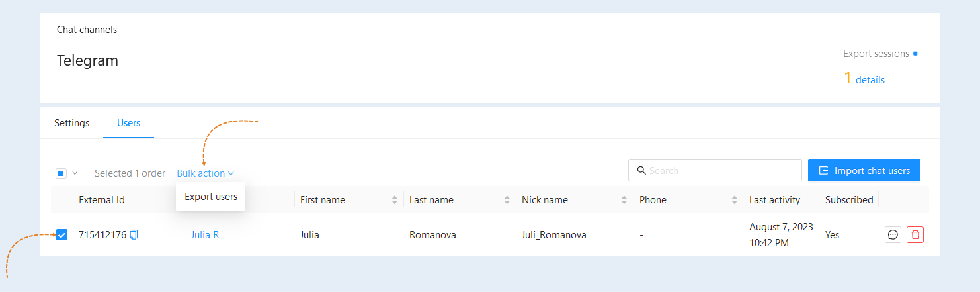Image resolution: width=980 pixels, height=292 pixels.
Task: Click the Last activity column header
Action: pyautogui.click(x=774, y=200)
